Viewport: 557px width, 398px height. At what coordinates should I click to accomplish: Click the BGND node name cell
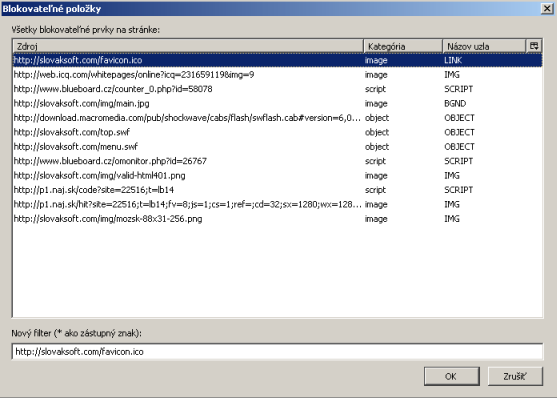(x=455, y=103)
